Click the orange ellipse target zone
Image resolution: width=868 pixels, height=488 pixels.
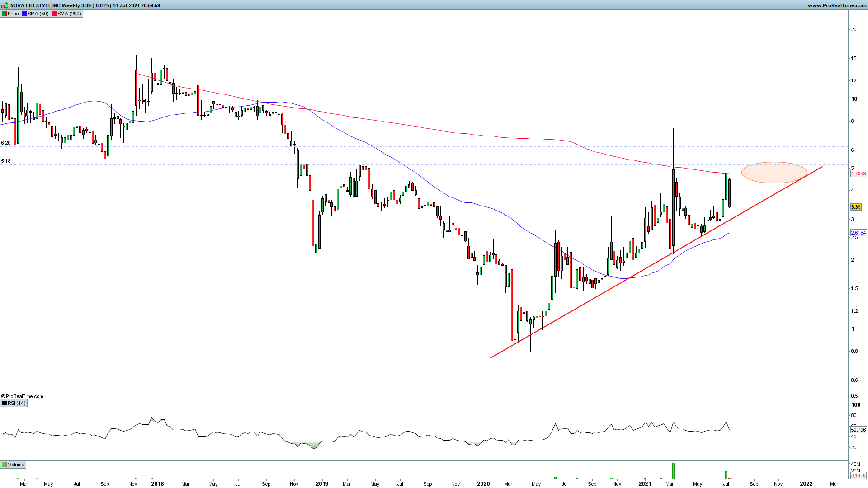[774, 172]
